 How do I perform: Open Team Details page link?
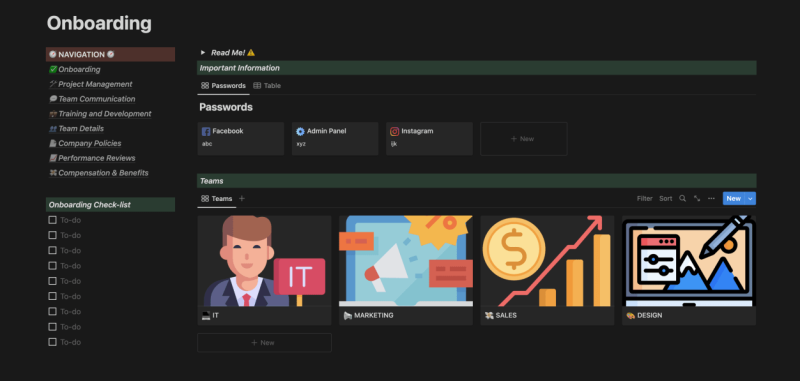pyautogui.click(x=81, y=129)
